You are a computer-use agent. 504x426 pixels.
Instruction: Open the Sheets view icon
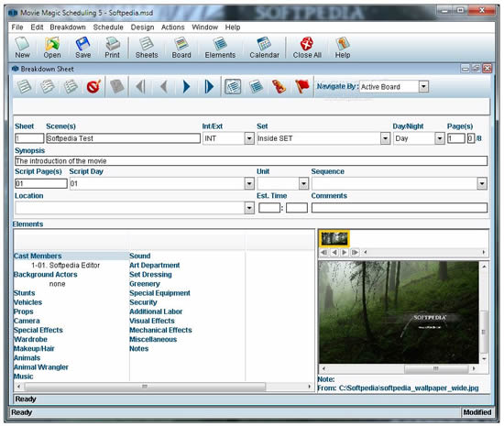click(147, 48)
